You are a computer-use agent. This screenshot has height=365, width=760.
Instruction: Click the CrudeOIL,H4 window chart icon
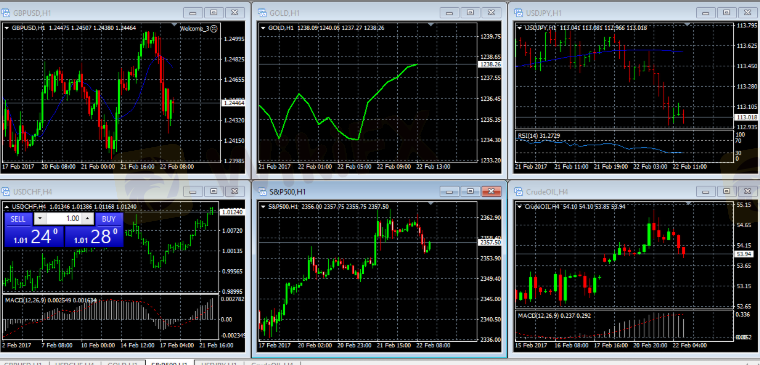518,191
